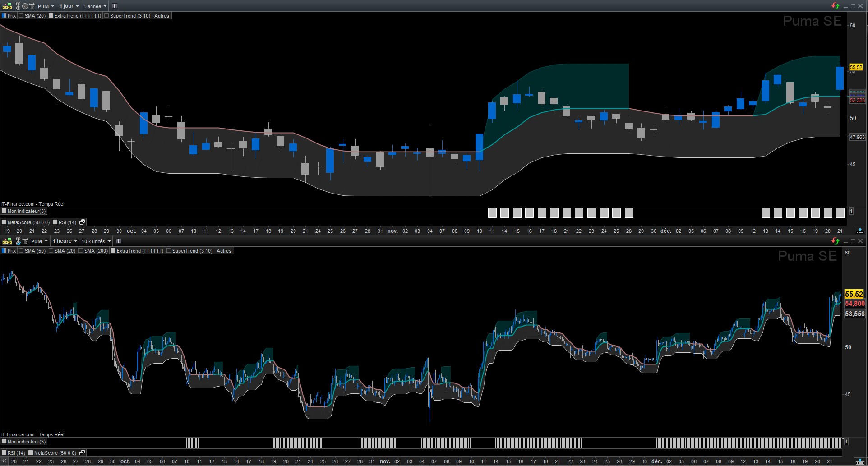Open '1 année' history range dropdown
Image resolution: width=868 pixels, height=466 pixels.
(x=95, y=6)
